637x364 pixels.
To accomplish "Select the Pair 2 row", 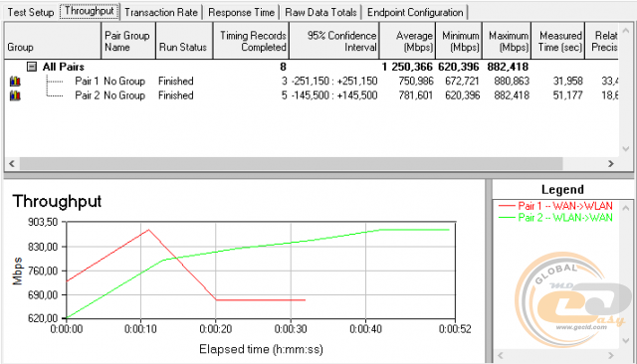I will (x=312, y=95).
